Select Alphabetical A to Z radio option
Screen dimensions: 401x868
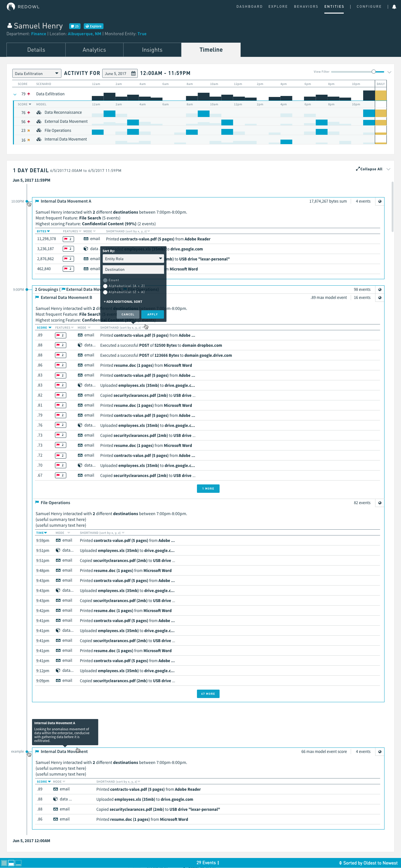tap(105, 286)
